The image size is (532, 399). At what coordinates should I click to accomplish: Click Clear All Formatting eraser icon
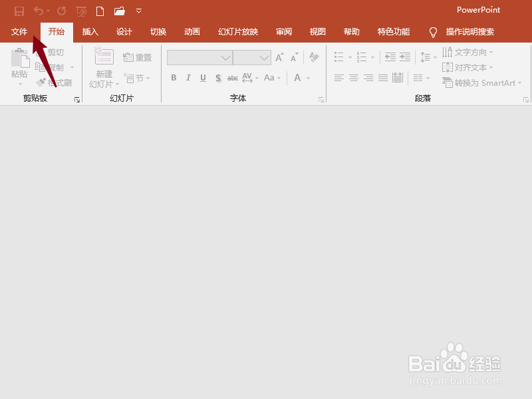[x=314, y=57]
